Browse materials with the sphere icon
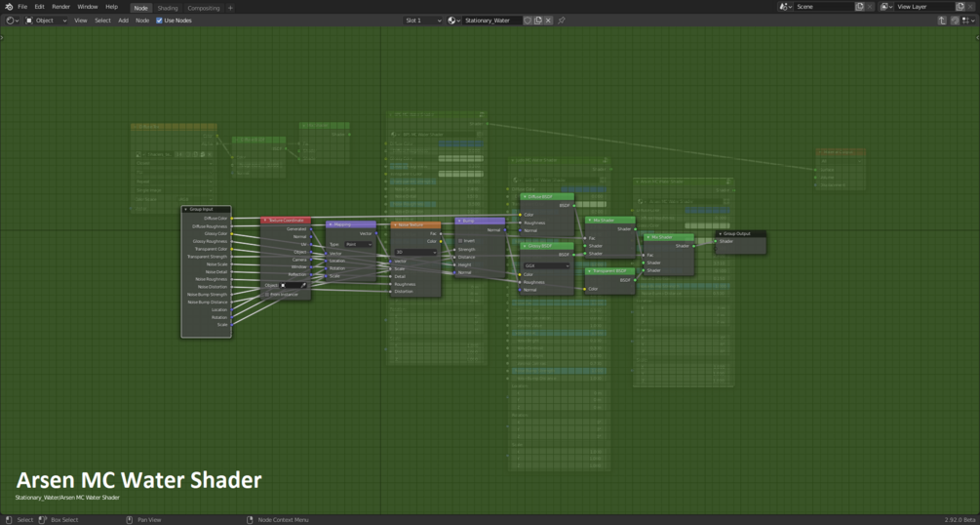980x525 pixels. (x=453, y=20)
